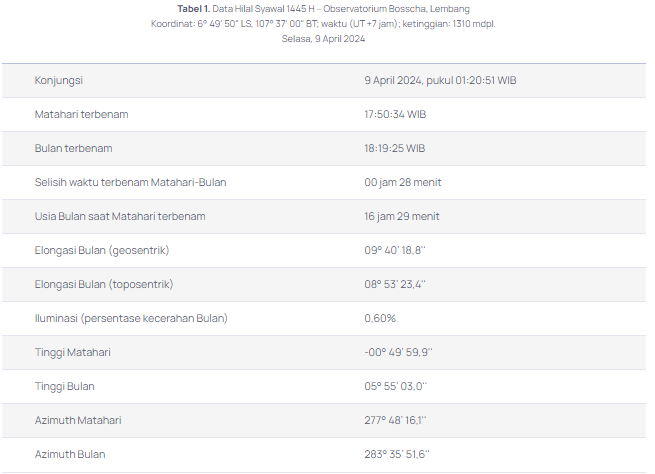
Task: Select the 'Azimuth Bulan' row label
Action: [x=70, y=454]
